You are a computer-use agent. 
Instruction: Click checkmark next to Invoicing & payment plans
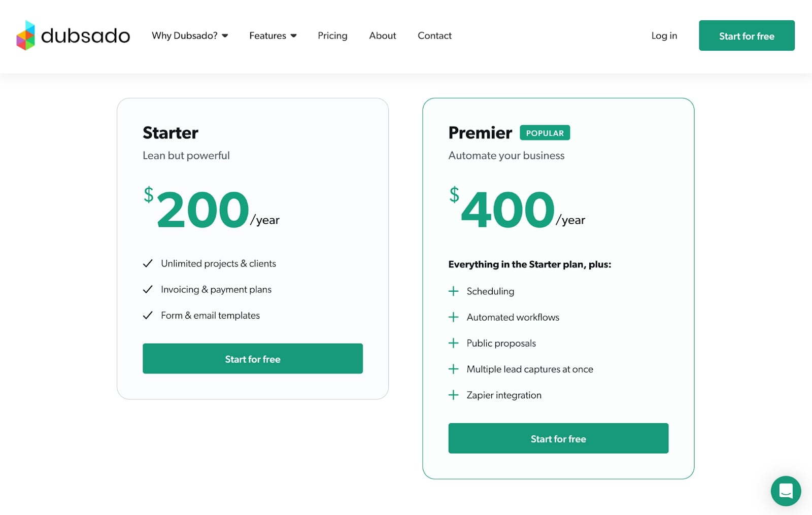[x=148, y=289]
